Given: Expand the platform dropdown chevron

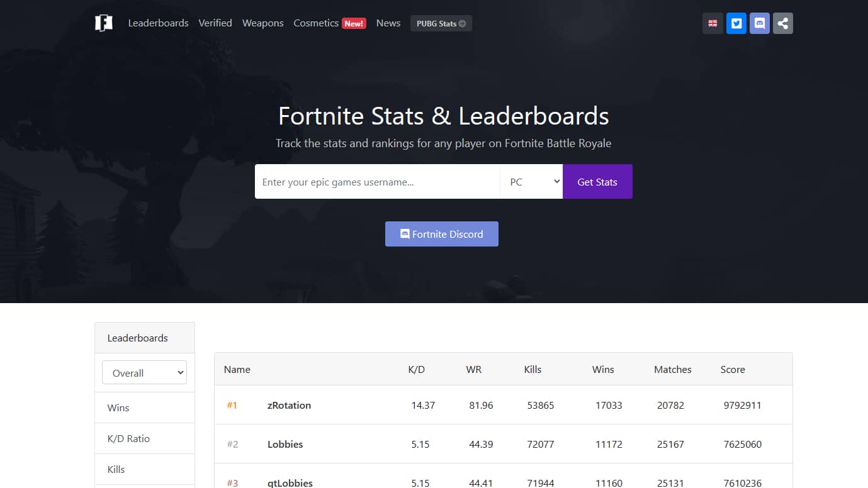Looking at the screenshot, I should [556, 181].
